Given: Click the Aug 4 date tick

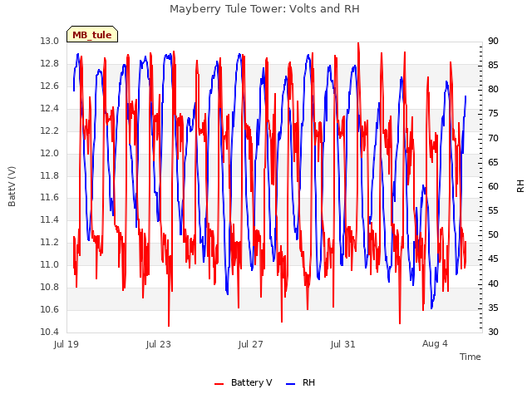Looking at the screenshot, I should (x=435, y=343).
